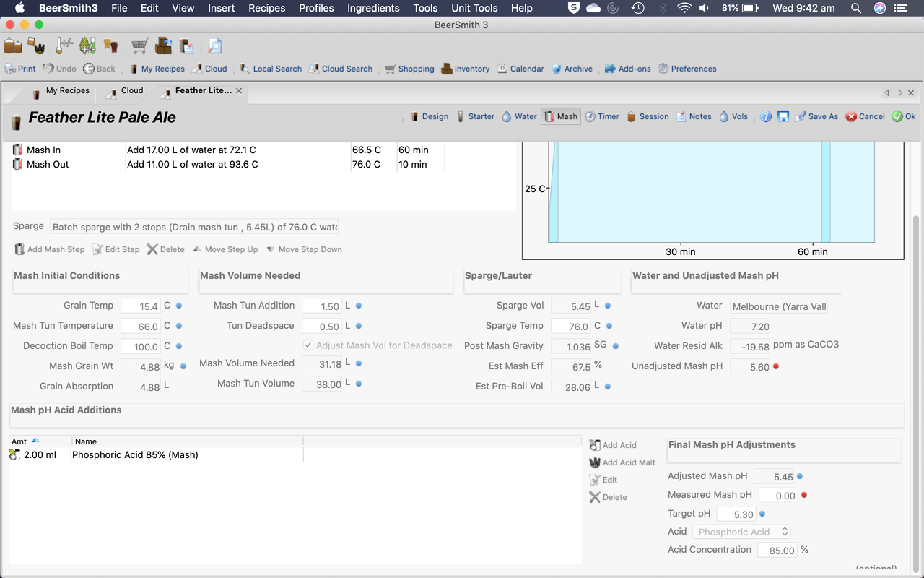Screen dimensions: 924x578
Task: Switch to My Recipes document tab
Action: pos(61,91)
